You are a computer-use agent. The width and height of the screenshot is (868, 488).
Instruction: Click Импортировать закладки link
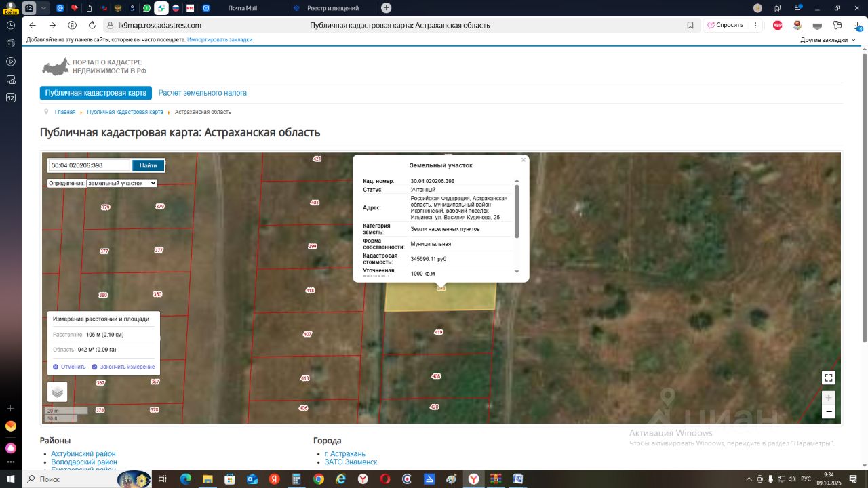[x=220, y=40]
